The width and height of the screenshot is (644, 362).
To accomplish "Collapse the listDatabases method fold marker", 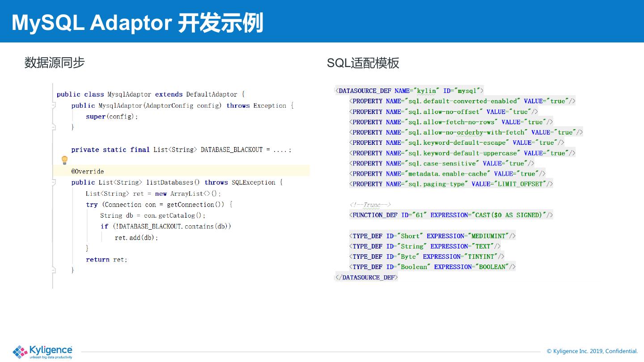I will (53, 182).
